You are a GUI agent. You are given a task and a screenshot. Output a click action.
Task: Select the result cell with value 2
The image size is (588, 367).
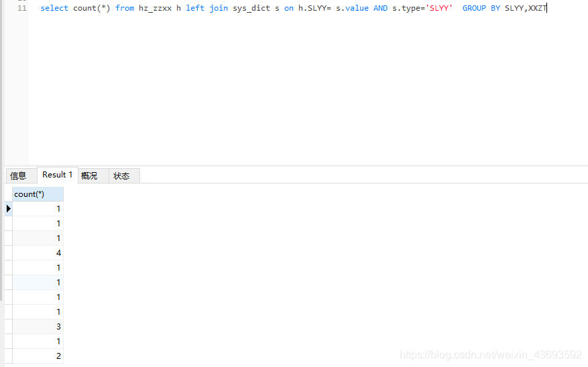(x=38, y=356)
